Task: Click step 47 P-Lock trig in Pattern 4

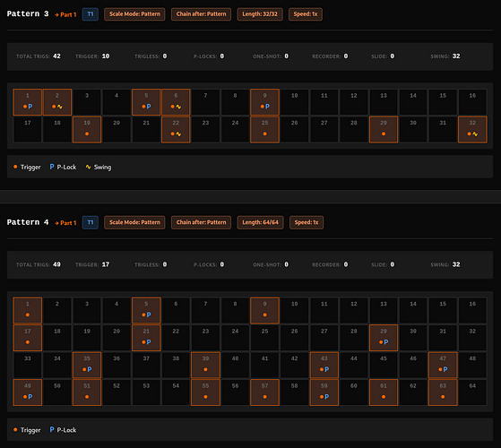Action: pyautogui.click(x=443, y=365)
